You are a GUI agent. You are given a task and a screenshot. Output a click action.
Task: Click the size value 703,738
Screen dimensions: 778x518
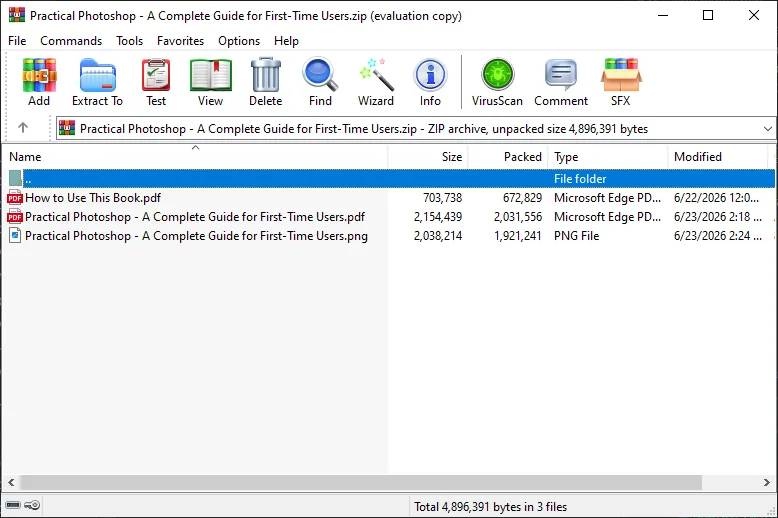pyautogui.click(x=443, y=197)
